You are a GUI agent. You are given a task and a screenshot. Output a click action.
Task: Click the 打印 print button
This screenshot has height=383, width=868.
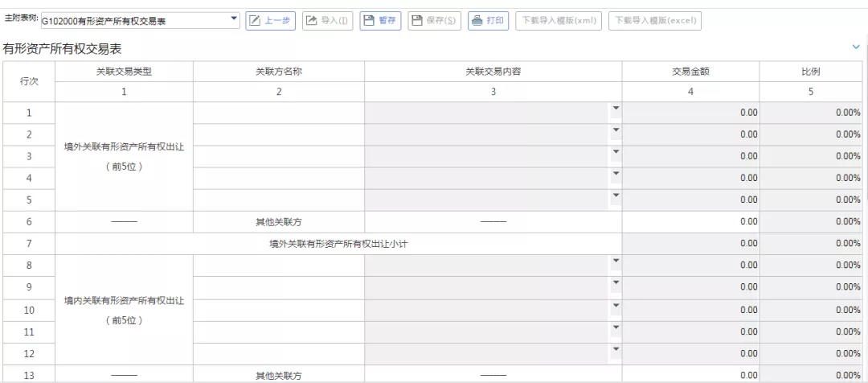(x=488, y=20)
